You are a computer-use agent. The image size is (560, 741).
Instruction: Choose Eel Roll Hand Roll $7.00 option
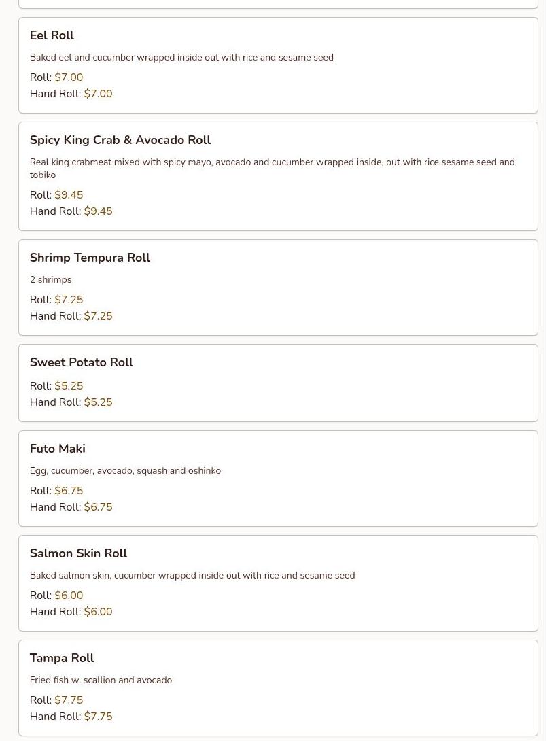click(x=71, y=94)
